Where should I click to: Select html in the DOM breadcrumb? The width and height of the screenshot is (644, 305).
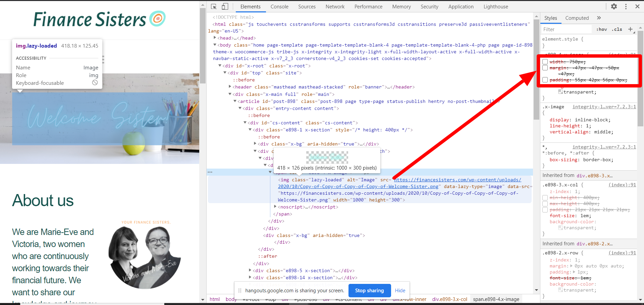pyautogui.click(x=215, y=299)
